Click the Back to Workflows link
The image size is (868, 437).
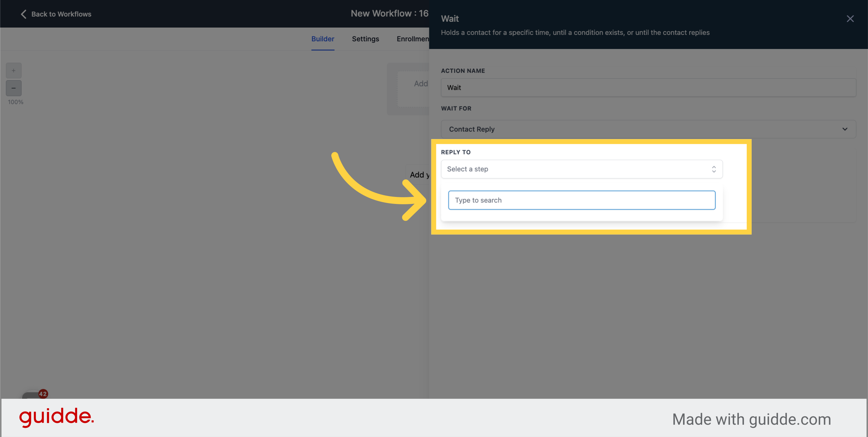pyautogui.click(x=62, y=14)
